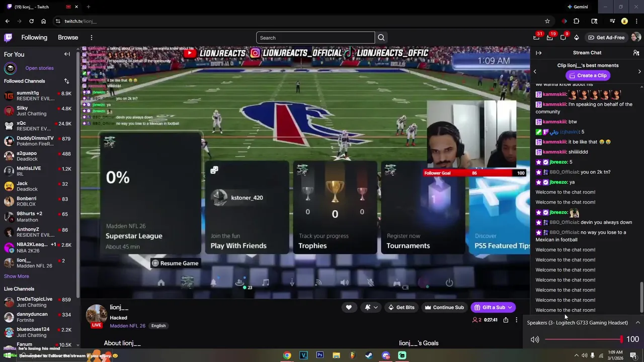Open the Following tab
Image resolution: width=644 pixels, height=362 pixels.
point(34,37)
